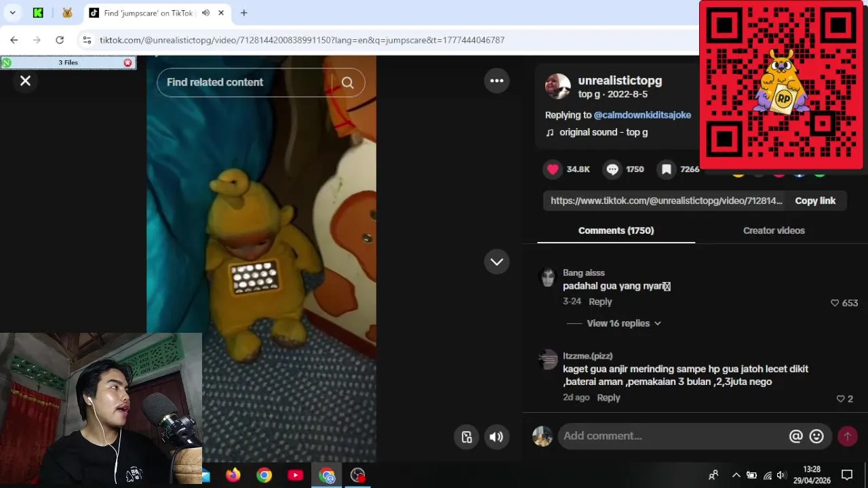Open Windows notification center
Screen dimensions: 868x488
tap(847, 475)
